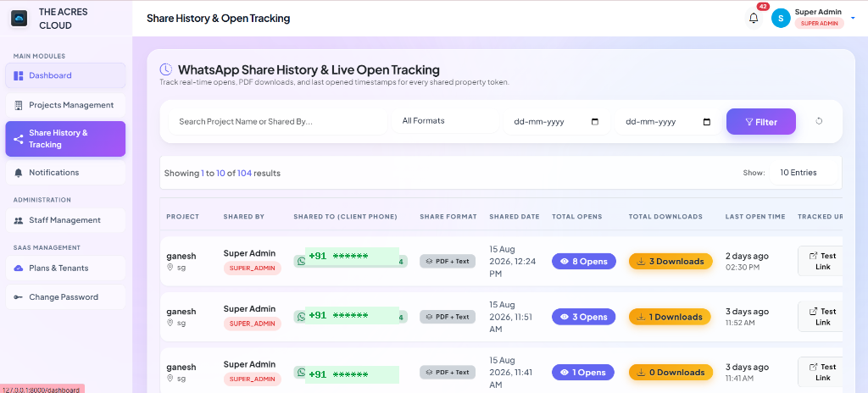Click PDF + Text badge in the 11:41 AM row
This screenshot has height=393, width=868.
point(448,372)
